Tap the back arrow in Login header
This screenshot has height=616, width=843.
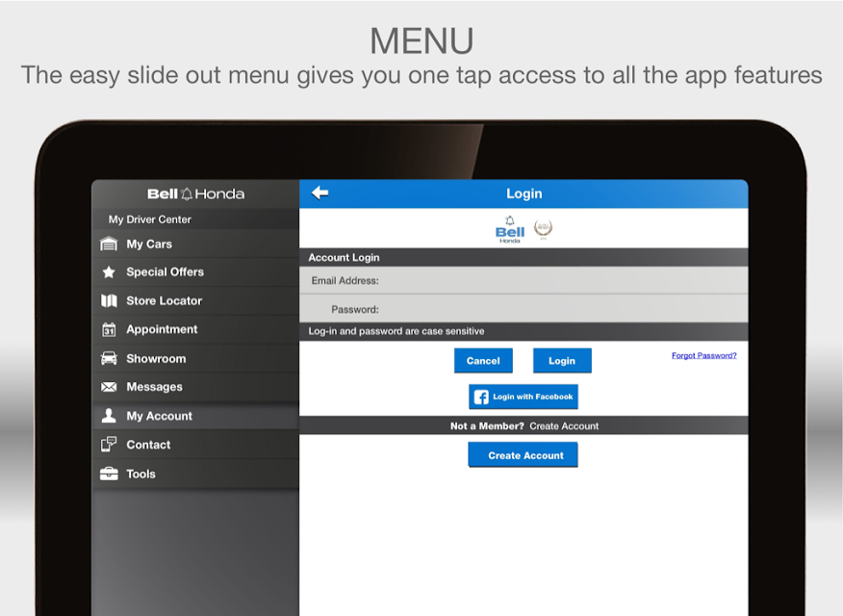click(320, 192)
